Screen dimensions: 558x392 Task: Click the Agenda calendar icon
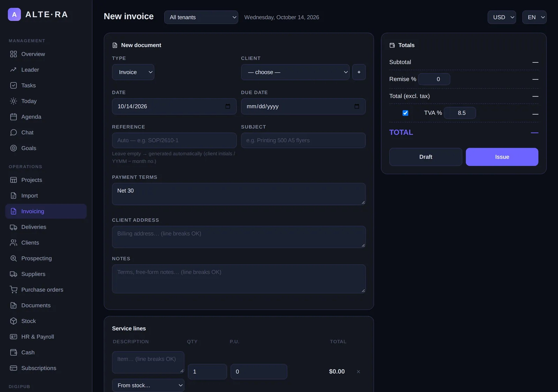pyautogui.click(x=14, y=117)
